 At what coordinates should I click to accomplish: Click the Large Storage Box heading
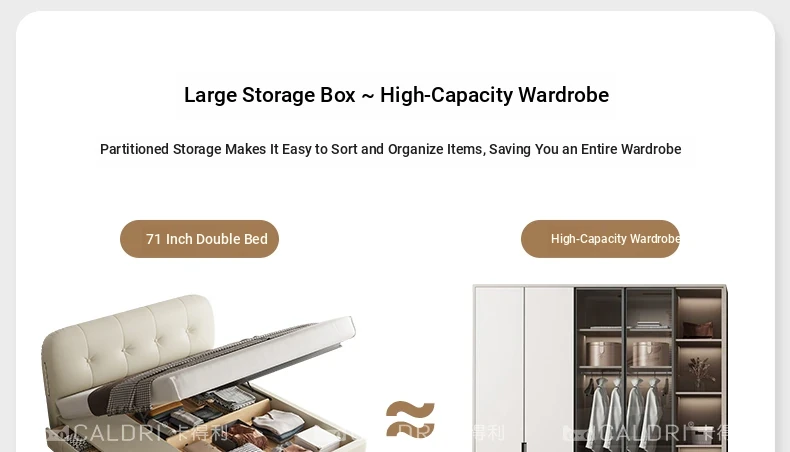pos(397,95)
